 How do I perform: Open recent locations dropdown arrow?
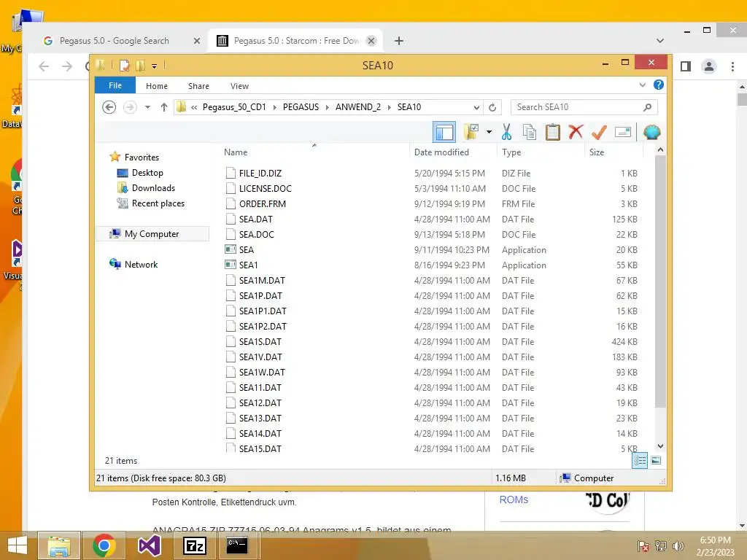(x=147, y=107)
